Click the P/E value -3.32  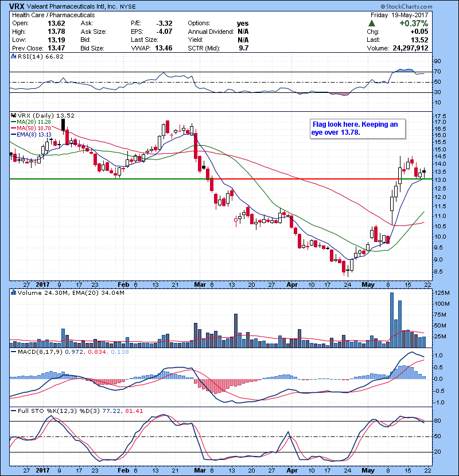[x=164, y=24]
